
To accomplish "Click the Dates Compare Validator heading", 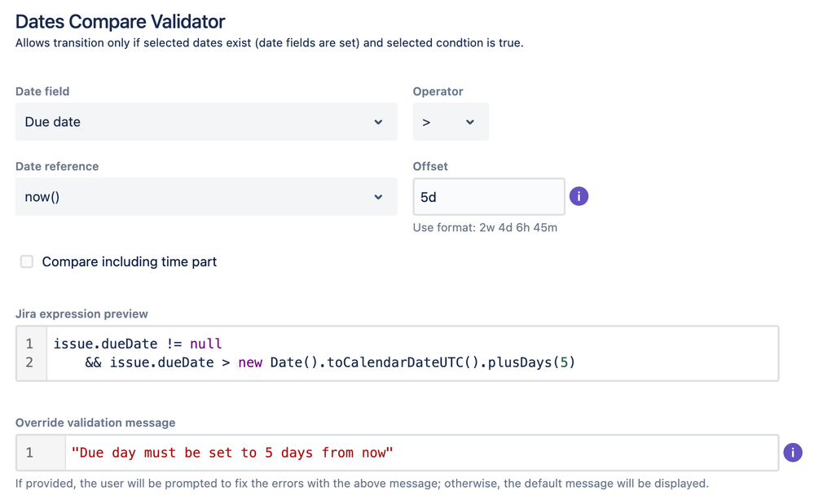I will 120,22.
